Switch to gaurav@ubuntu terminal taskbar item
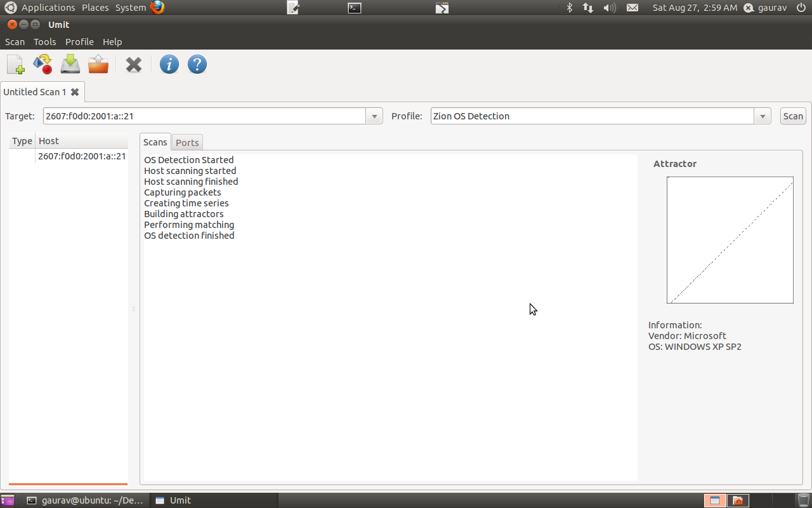 pos(85,500)
